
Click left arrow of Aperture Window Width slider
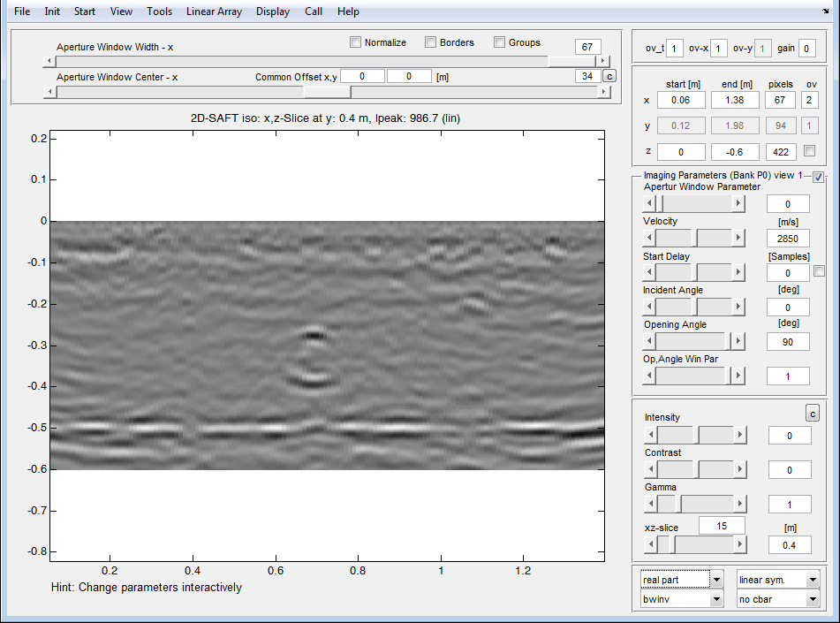click(x=49, y=61)
